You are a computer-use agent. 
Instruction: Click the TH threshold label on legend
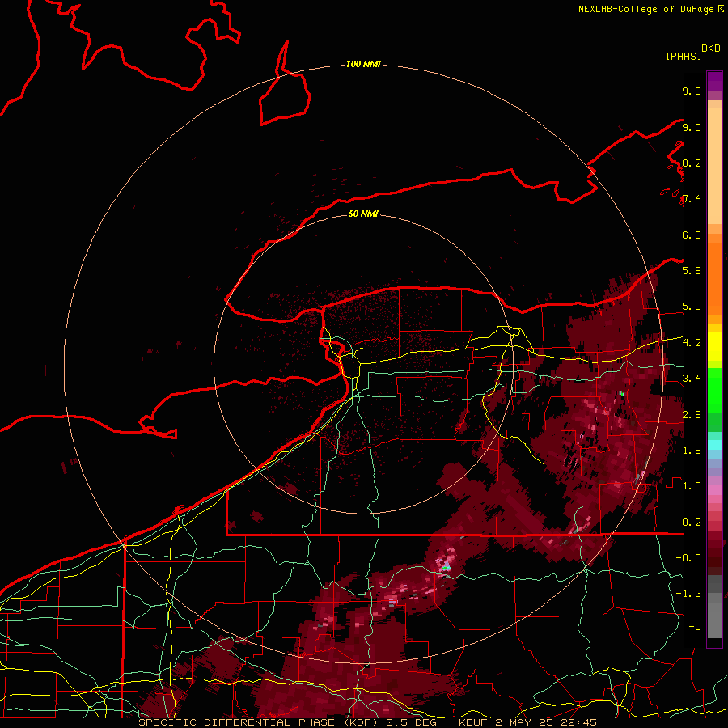click(695, 629)
